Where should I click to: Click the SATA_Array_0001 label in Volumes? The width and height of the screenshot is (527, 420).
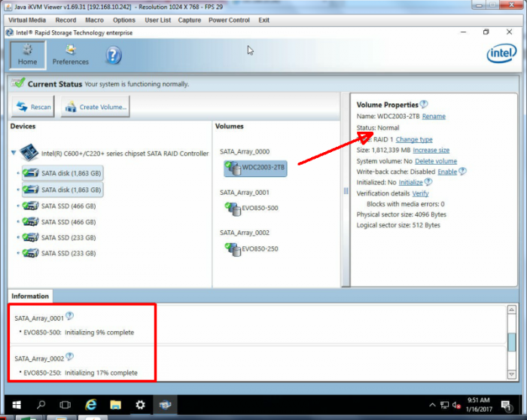[245, 193]
